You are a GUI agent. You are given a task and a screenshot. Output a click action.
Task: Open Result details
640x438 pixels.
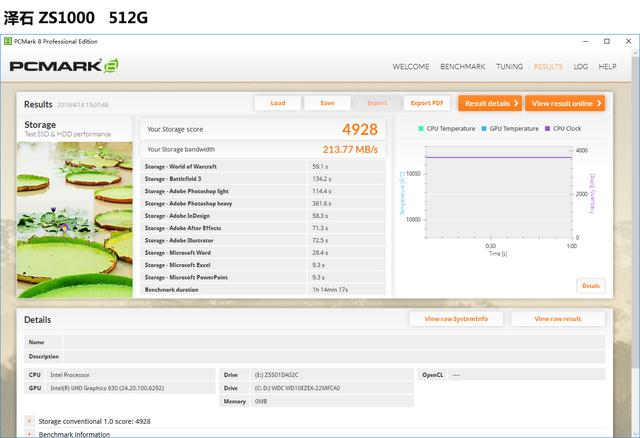[490, 103]
